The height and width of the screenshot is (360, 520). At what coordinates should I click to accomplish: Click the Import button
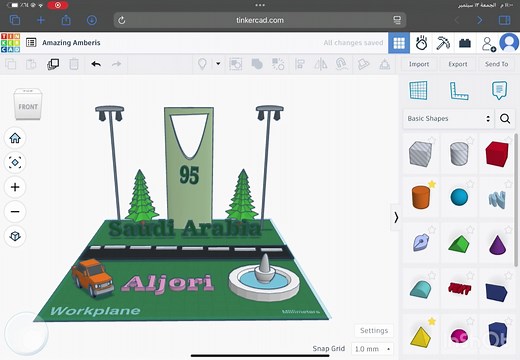pos(419,64)
